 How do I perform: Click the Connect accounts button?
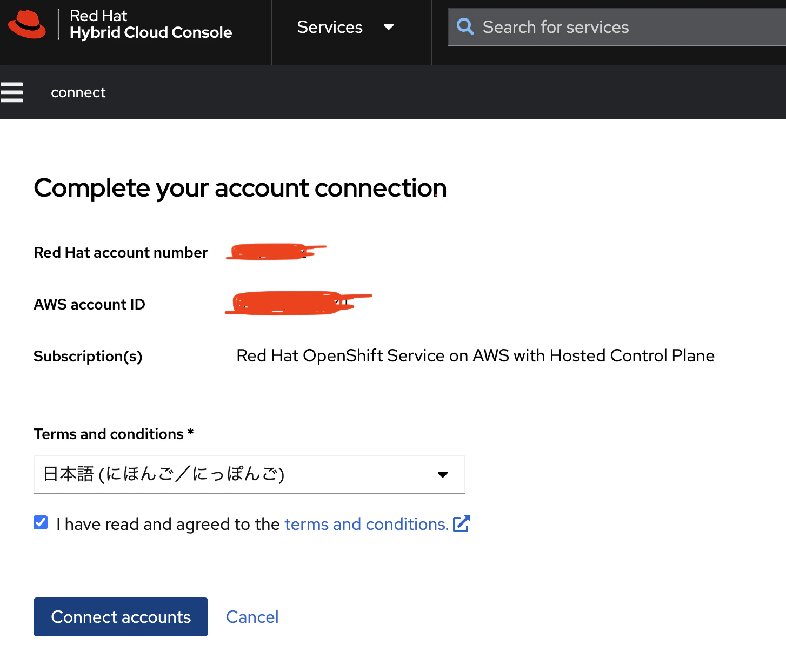(x=121, y=617)
